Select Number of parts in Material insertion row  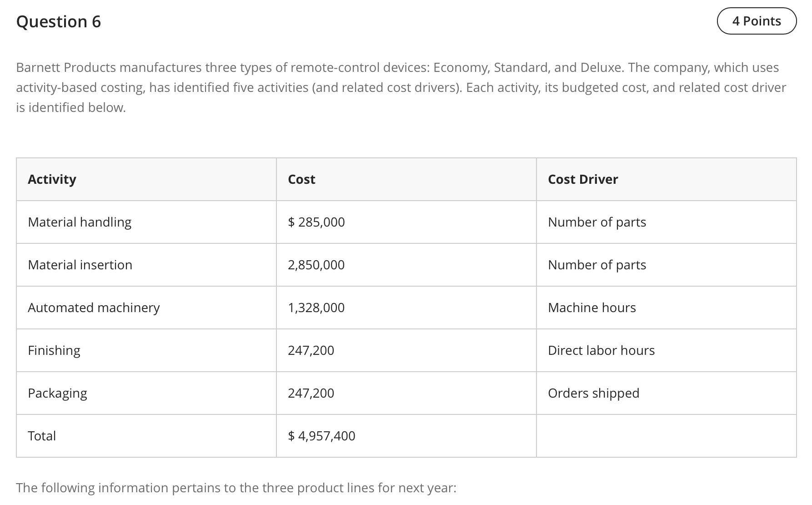[x=667, y=265]
